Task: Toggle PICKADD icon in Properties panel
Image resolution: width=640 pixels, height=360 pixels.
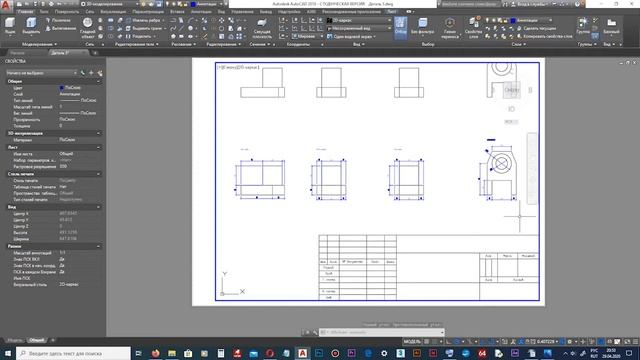Action: pos(83,73)
